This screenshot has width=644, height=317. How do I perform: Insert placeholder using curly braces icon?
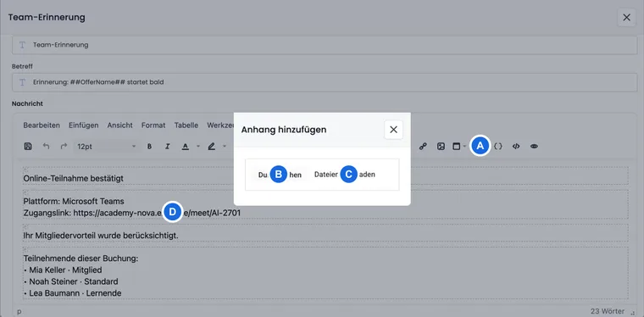pyautogui.click(x=498, y=146)
